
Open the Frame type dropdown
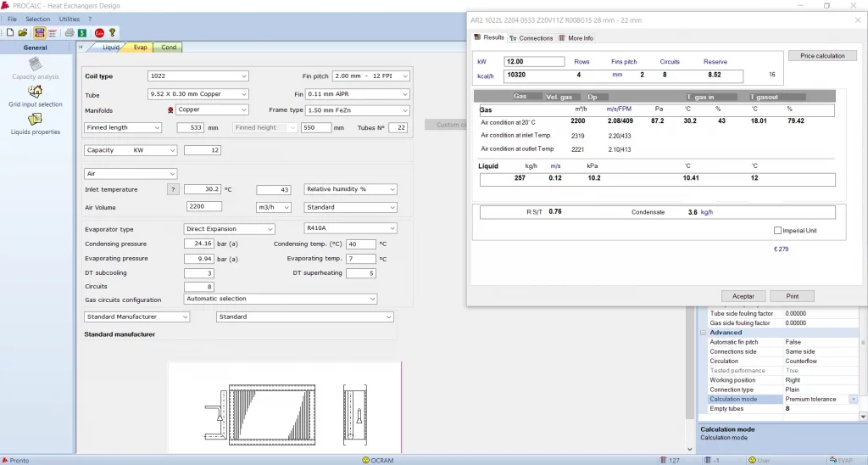click(x=358, y=110)
